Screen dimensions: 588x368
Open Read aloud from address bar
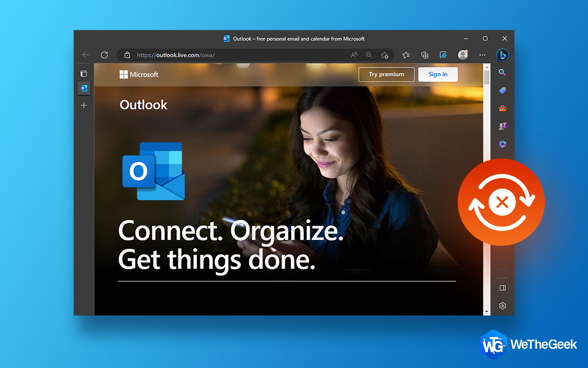pos(354,55)
